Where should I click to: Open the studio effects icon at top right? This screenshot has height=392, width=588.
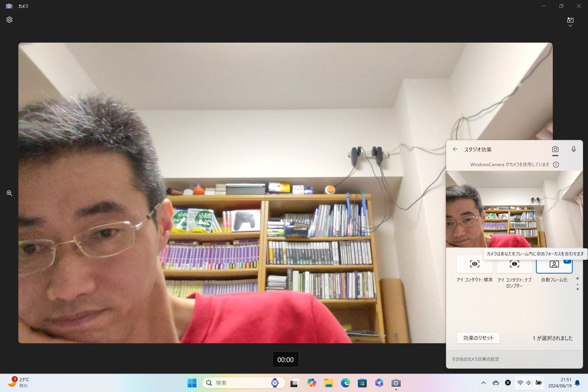pos(570,20)
